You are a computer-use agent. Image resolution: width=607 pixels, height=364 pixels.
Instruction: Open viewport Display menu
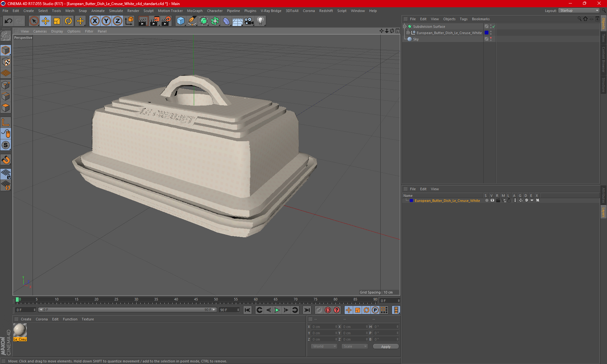[x=57, y=31]
